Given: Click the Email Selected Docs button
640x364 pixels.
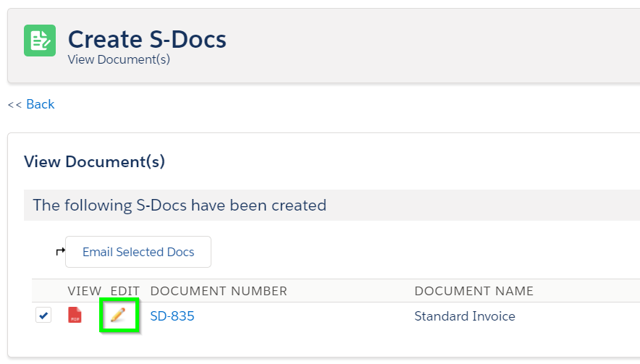Looking at the screenshot, I should 138,252.
